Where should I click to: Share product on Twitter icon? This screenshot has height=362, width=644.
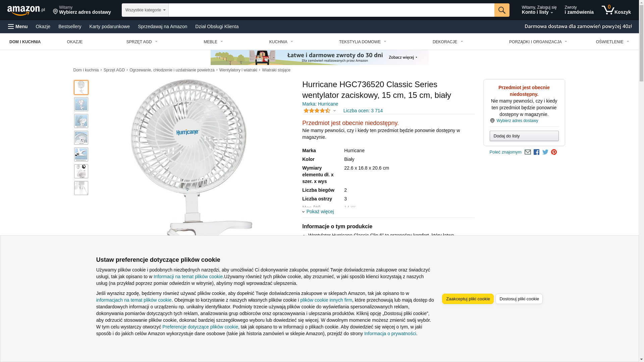point(545,152)
